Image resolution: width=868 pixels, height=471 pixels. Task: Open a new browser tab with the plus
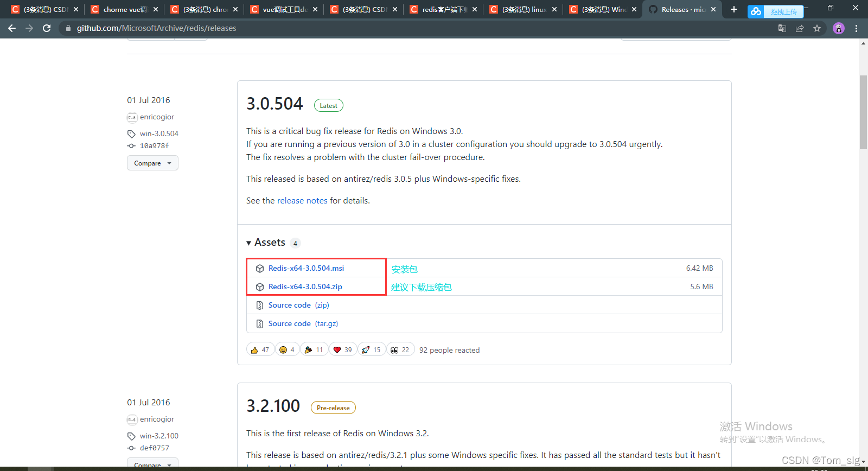click(734, 9)
